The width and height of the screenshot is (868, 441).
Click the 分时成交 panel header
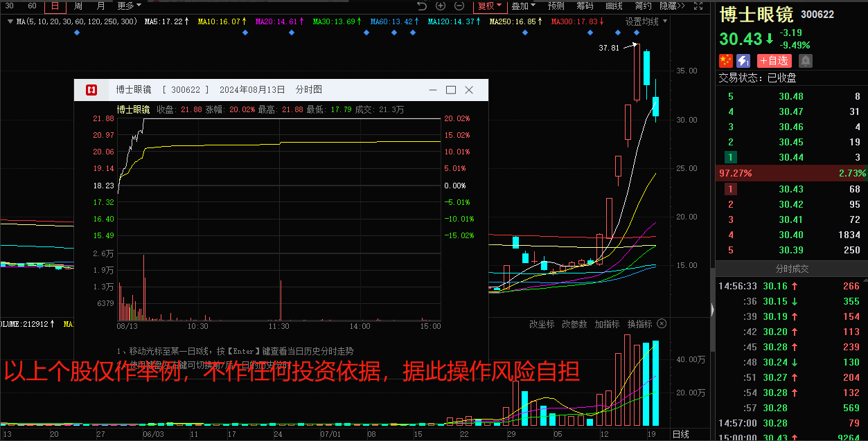pyautogui.click(x=791, y=269)
